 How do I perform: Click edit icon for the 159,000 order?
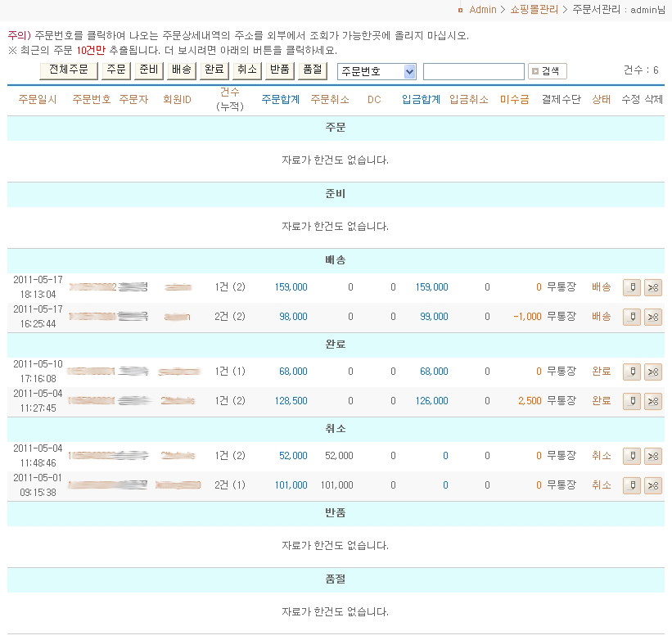(x=631, y=287)
